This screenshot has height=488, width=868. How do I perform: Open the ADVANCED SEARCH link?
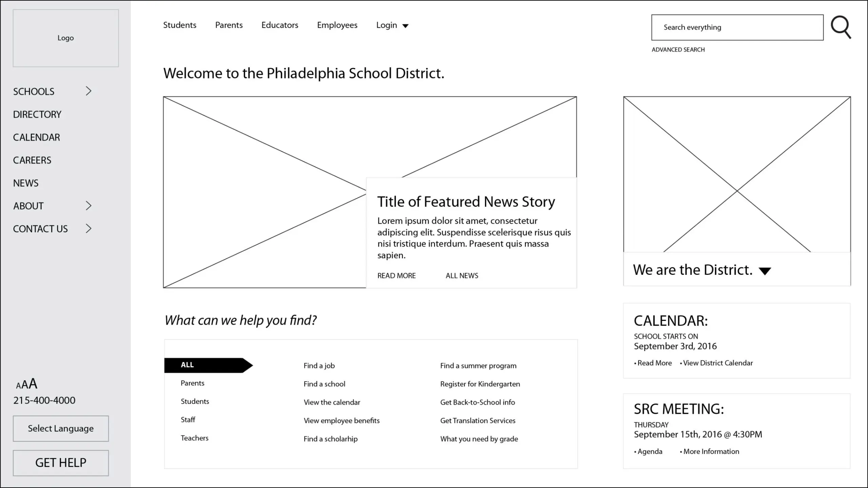pos(678,50)
